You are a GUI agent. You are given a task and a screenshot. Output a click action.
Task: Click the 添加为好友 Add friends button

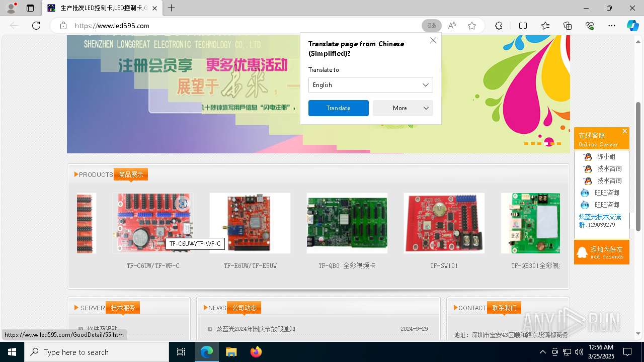click(x=602, y=252)
